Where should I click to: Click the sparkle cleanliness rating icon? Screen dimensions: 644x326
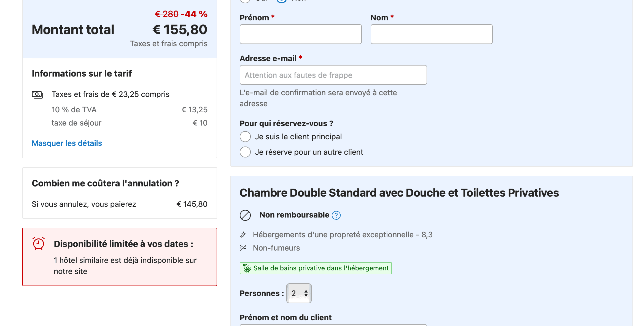click(x=243, y=235)
